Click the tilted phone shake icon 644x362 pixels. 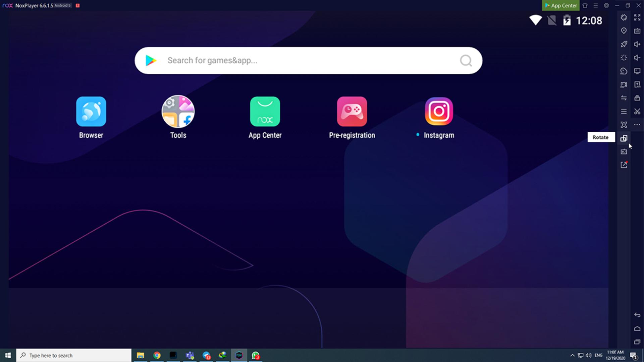624,17
